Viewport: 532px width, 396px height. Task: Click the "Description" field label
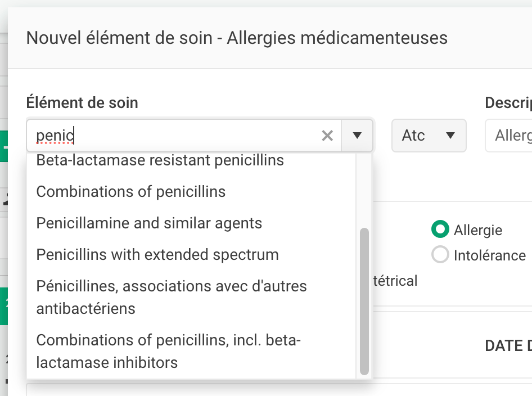[508, 103]
